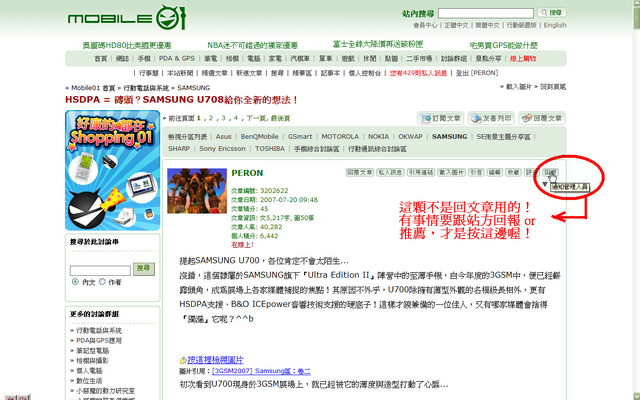This screenshot has width=640, height=400.
Task: Switch to 簡體中文 language link
Action: [x=487, y=25]
